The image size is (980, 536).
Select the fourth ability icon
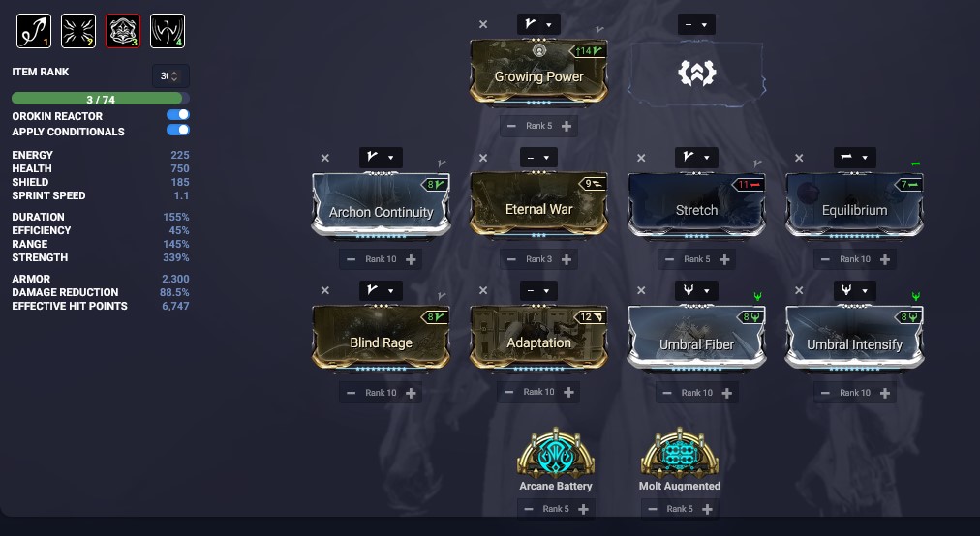coord(168,31)
